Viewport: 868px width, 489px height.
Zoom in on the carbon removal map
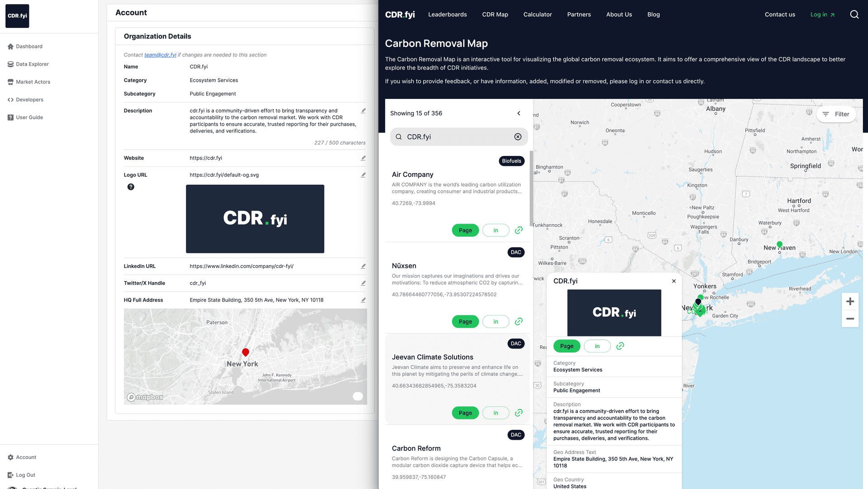[850, 301]
